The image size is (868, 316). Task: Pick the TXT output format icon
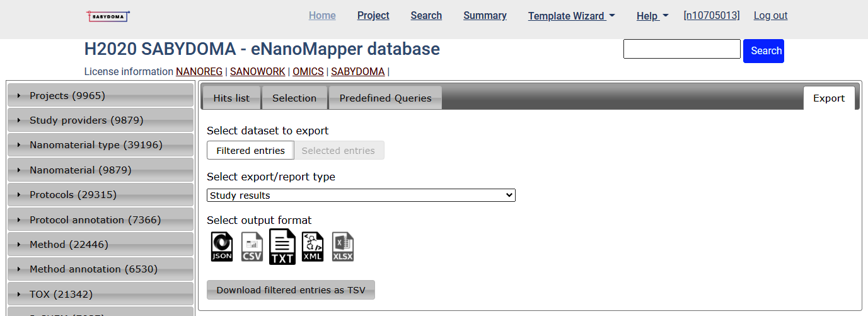click(x=282, y=247)
